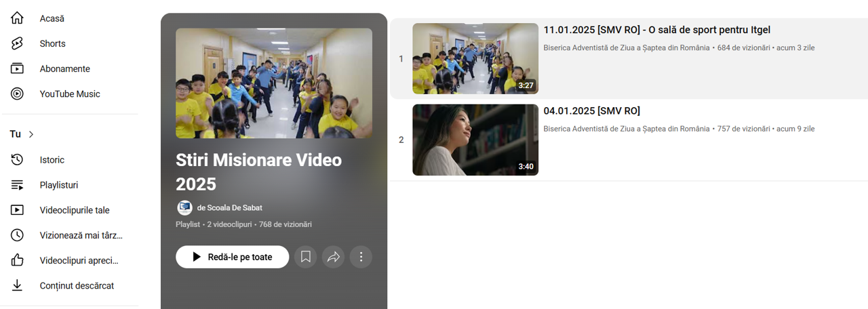The width and height of the screenshot is (868, 309).
Task: Share the playlist using arrow icon
Action: (333, 257)
